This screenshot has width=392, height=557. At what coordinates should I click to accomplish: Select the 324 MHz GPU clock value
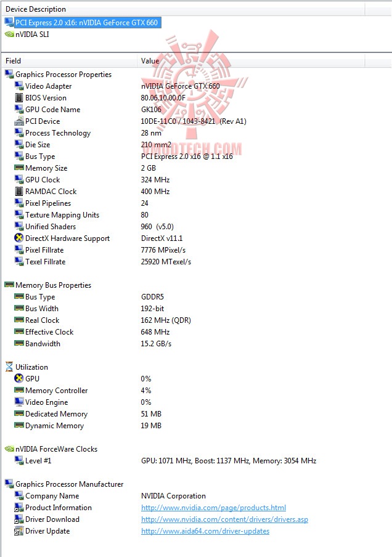pos(155,180)
